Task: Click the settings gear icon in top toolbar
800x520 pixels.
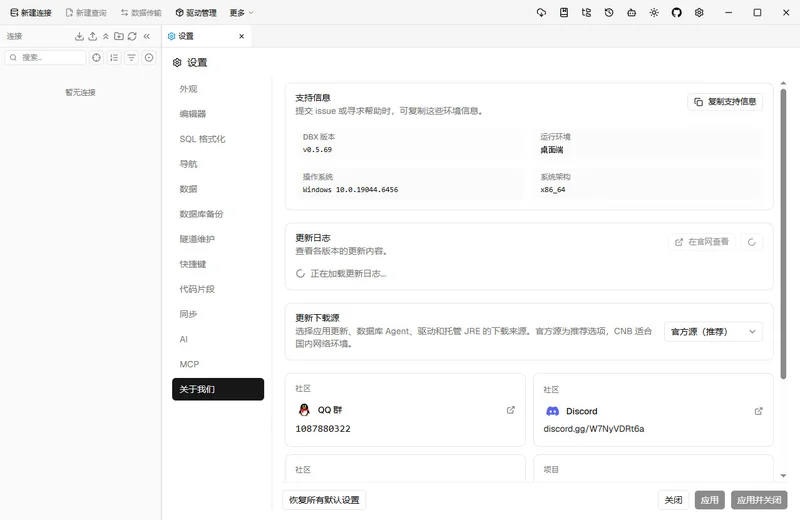Action: [699, 13]
